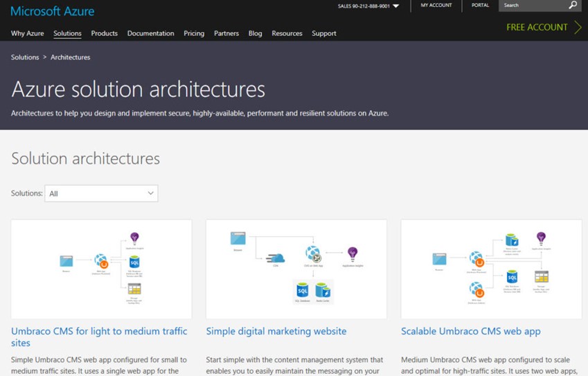
Task: Click the upper web app globe in Scalable diagram
Action: coord(476,259)
